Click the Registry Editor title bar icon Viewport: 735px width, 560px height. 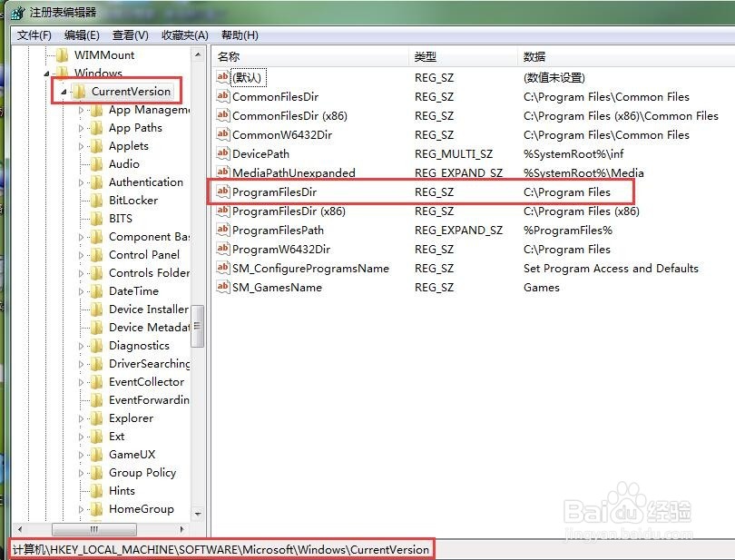18,13
